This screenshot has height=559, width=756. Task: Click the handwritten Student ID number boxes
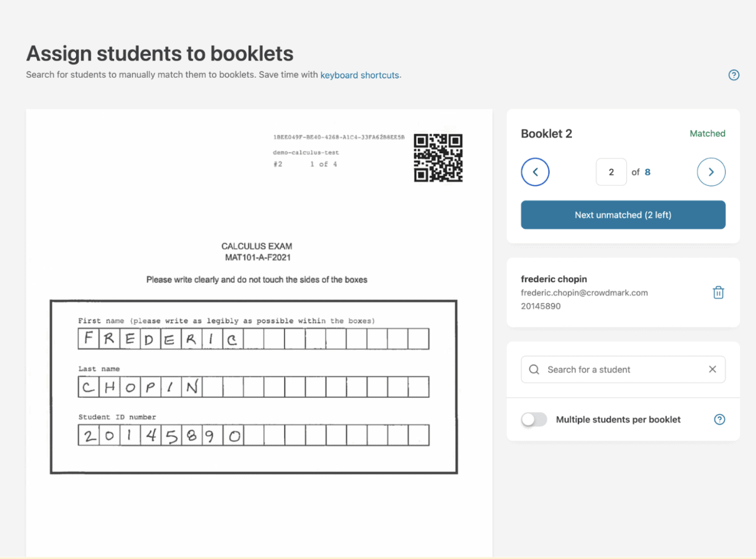[x=253, y=436]
